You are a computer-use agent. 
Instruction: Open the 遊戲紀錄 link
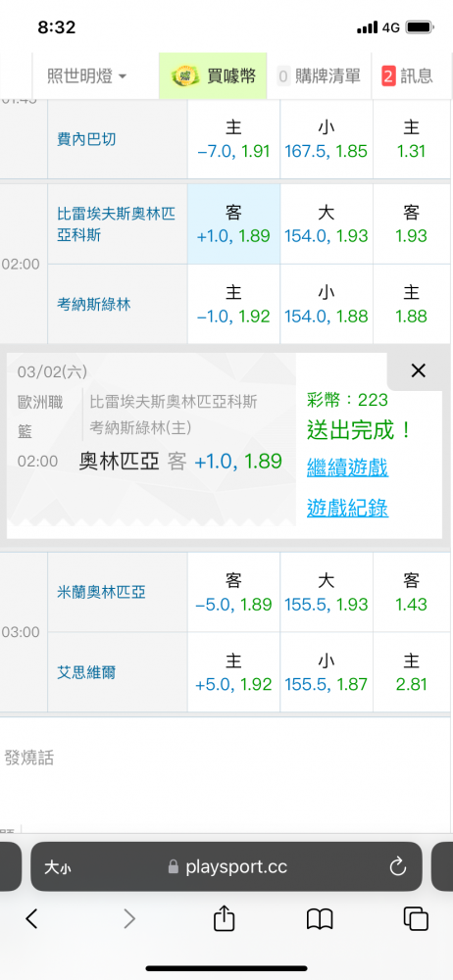tap(347, 509)
